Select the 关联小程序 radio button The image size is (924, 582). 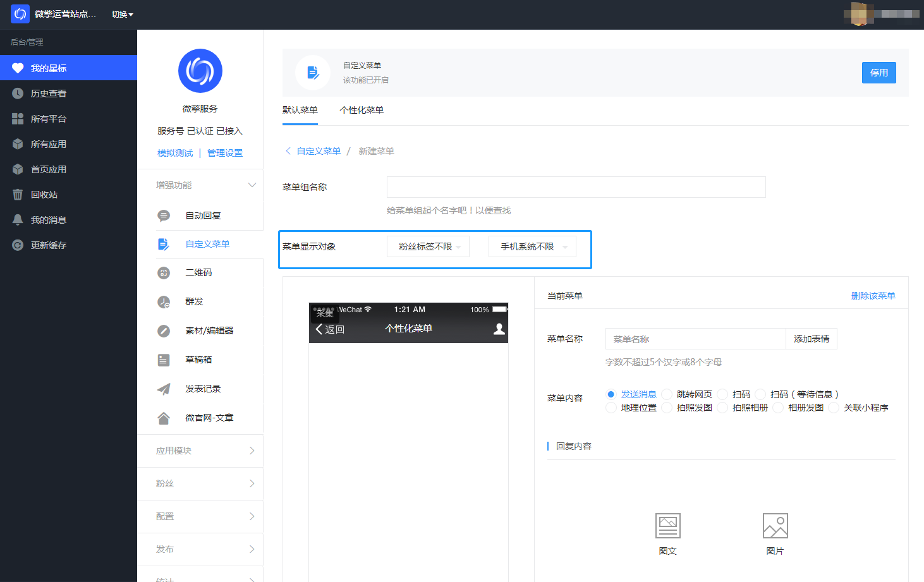[834, 408]
